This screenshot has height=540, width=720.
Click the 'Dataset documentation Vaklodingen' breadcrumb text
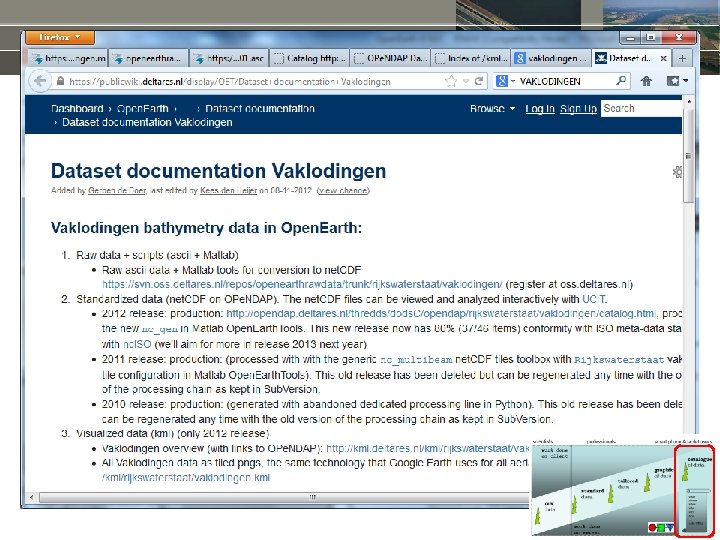point(147,123)
